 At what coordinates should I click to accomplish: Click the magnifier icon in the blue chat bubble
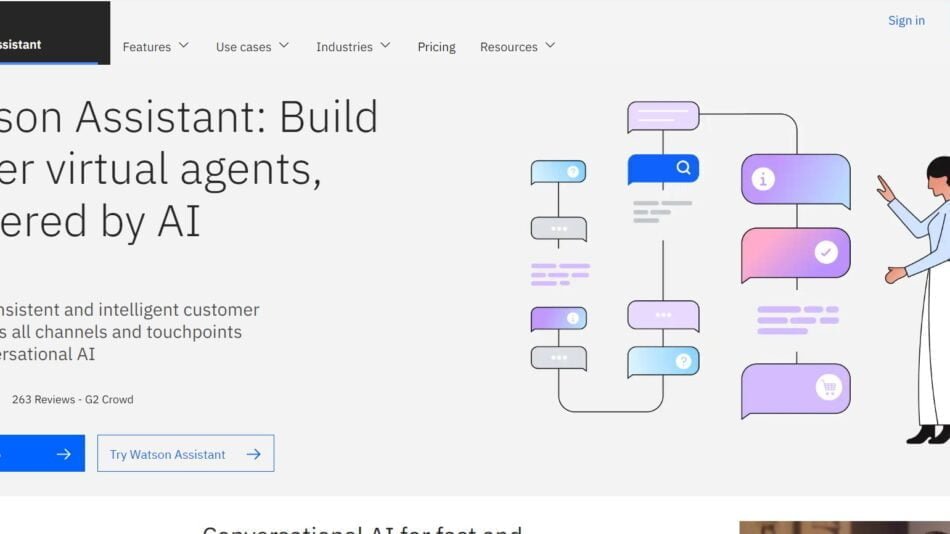(x=683, y=168)
